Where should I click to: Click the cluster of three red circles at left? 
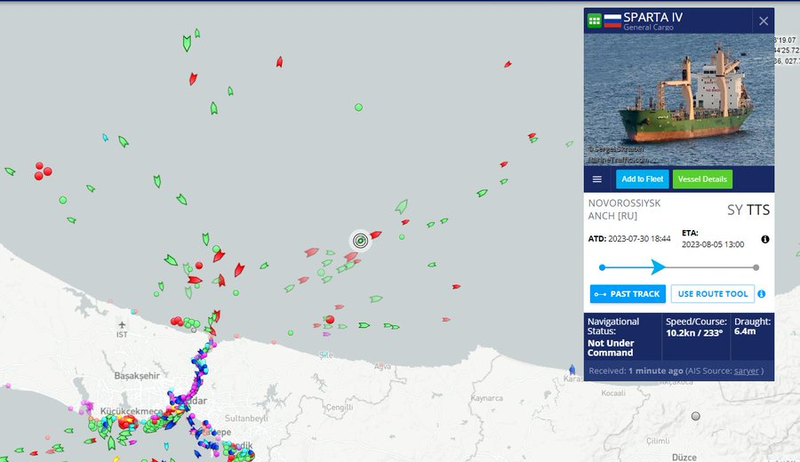42,171
